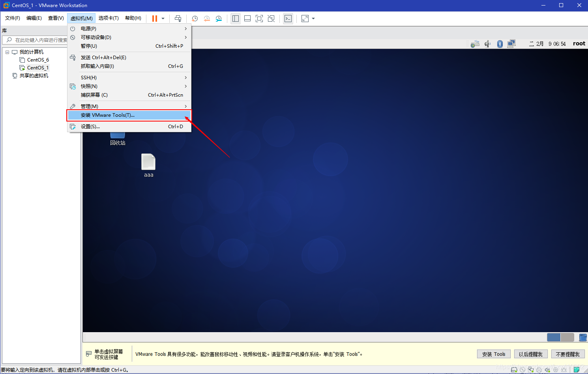The width and height of the screenshot is (588, 374).
Task: Open the 编辑(E) menu
Action: click(x=34, y=18)
